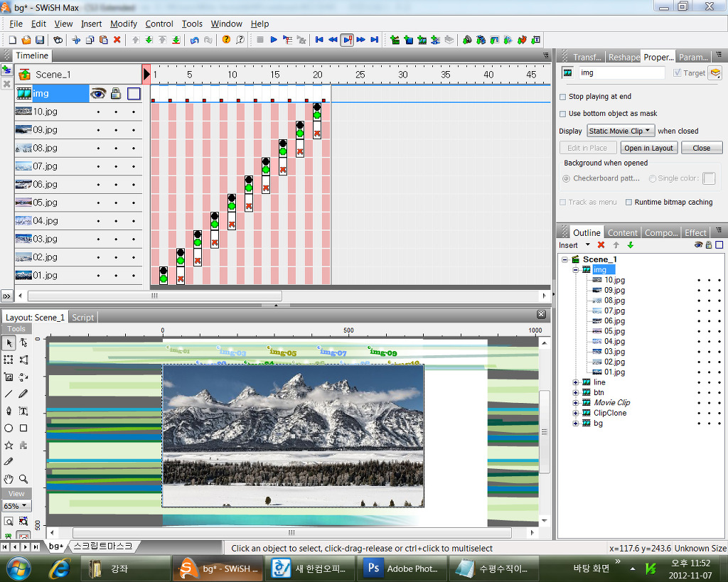Click the Find binoculars icon
728x582 pixels.
[58, 40]
